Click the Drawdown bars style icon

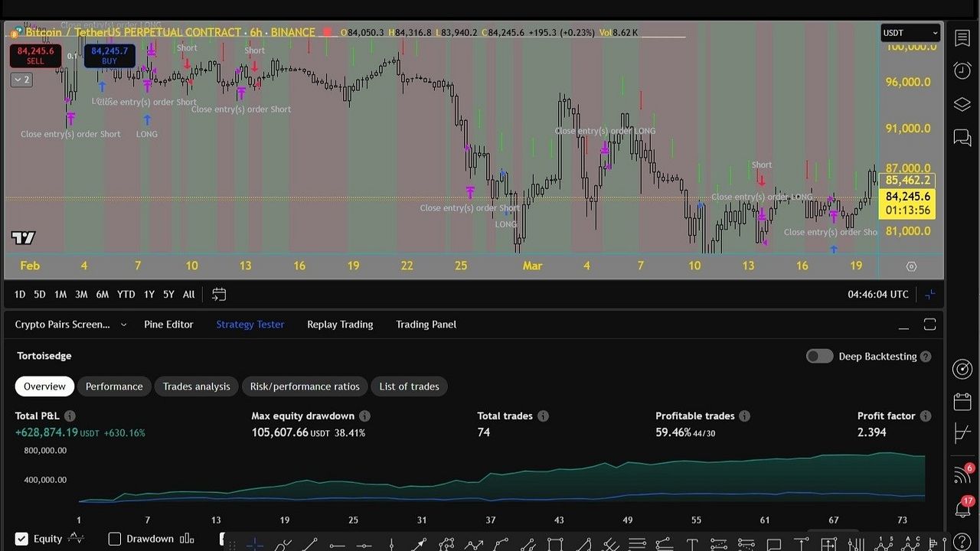(186, 539)
